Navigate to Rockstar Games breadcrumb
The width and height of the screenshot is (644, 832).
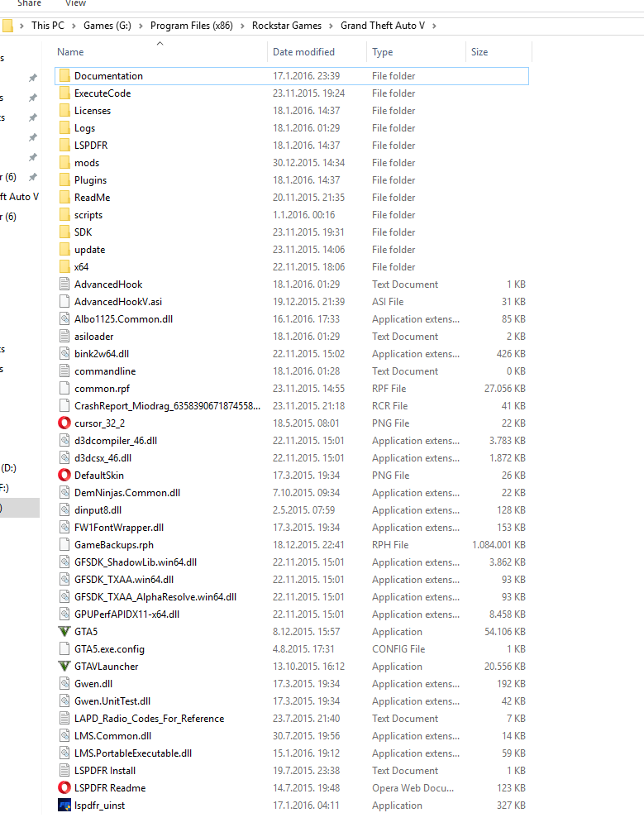(x=287, y=26)
